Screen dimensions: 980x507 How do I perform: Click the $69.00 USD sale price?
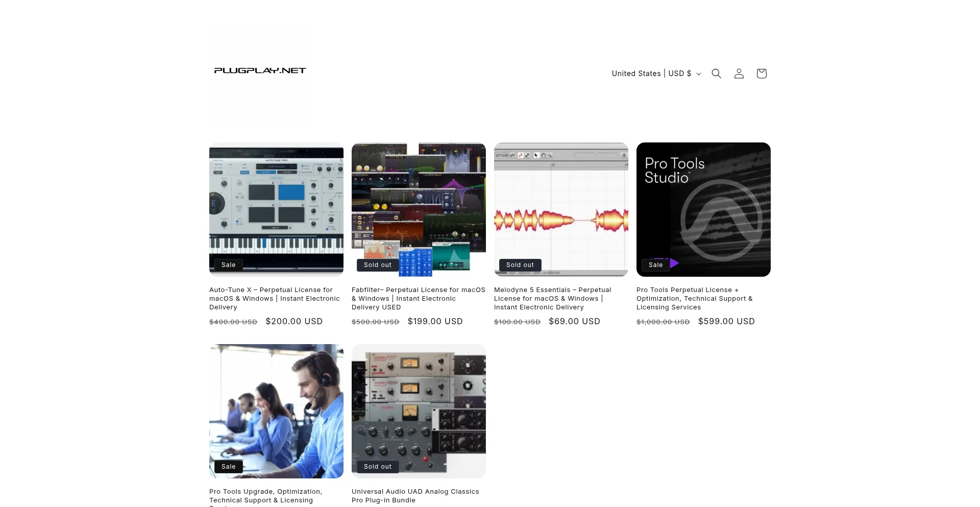click(x=574, y=321)
